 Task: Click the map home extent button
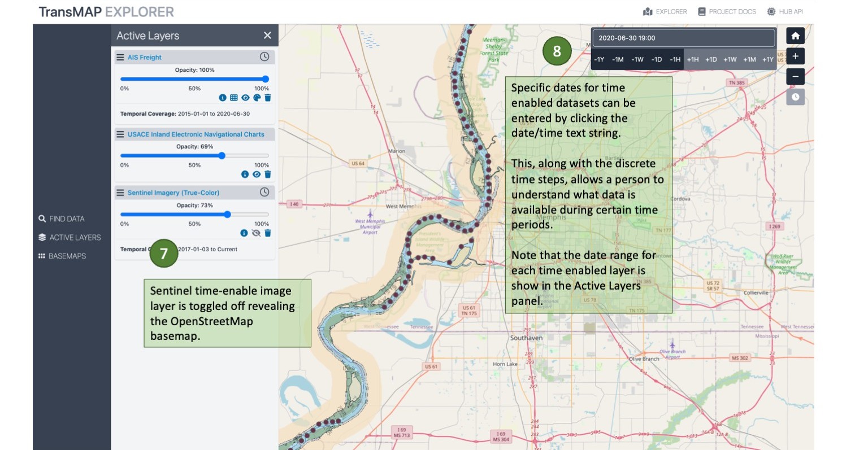click(x=795, y=36)
